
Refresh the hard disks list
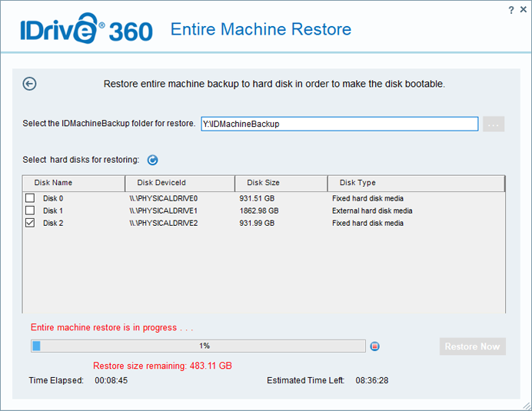pos(152,160)
